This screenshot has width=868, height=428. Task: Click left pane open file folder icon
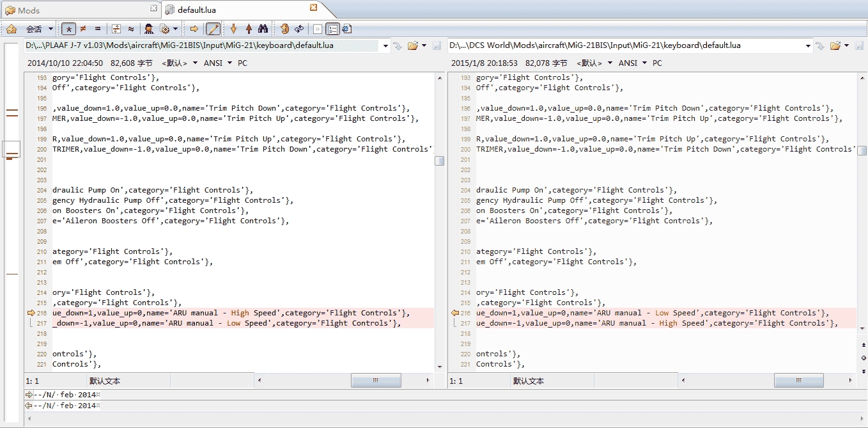click(413, 46)
